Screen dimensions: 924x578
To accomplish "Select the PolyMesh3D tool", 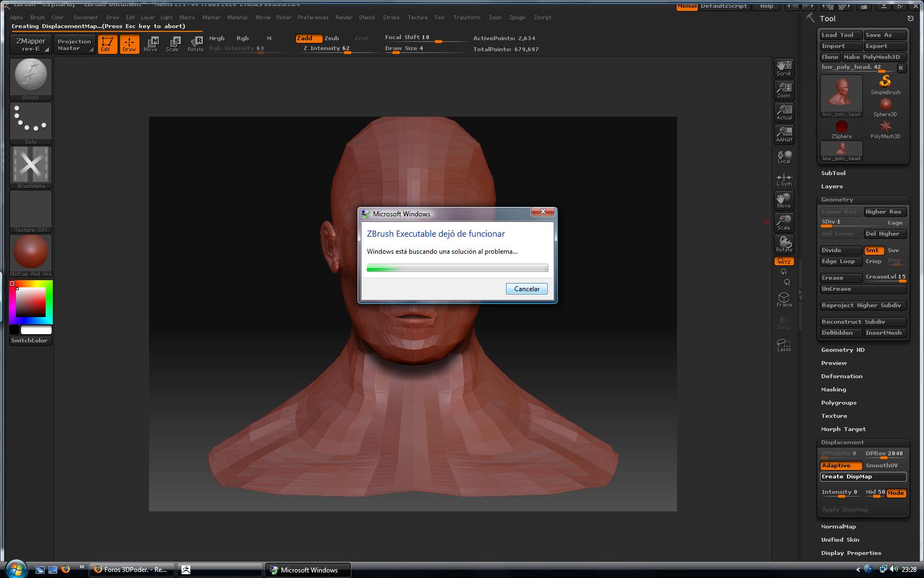I will pyautogui.click(x=886, y=129).
